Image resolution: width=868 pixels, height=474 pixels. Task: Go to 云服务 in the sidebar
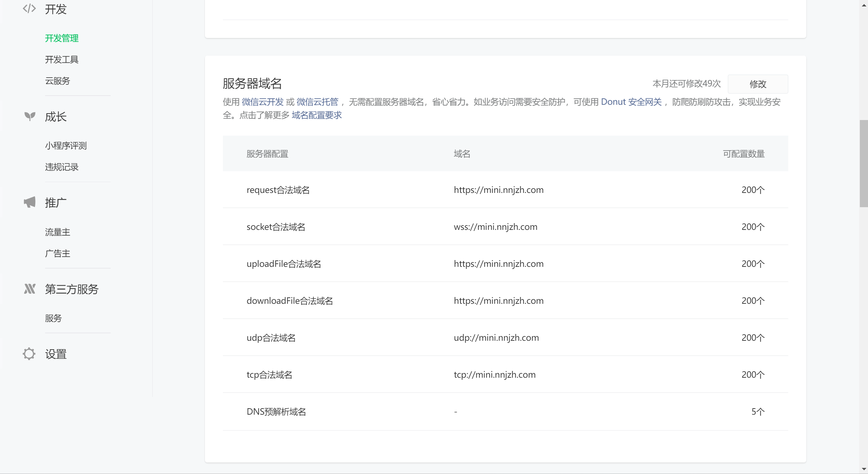click(58, 81)
